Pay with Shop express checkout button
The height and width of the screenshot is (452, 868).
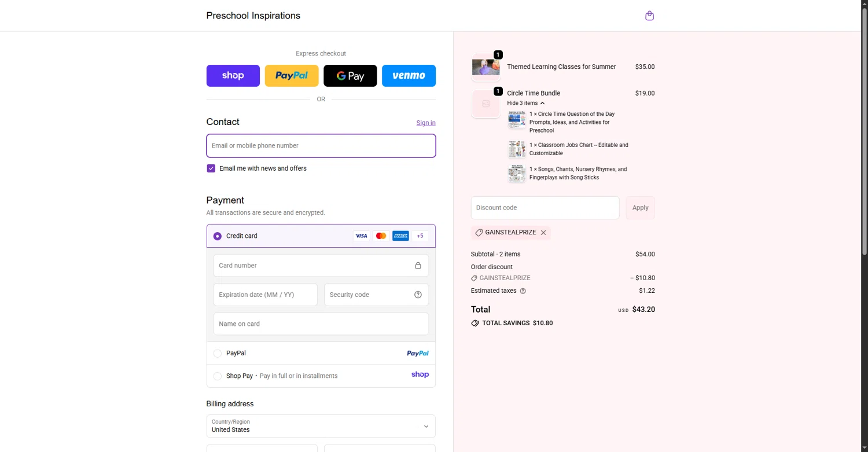[233, 76]
